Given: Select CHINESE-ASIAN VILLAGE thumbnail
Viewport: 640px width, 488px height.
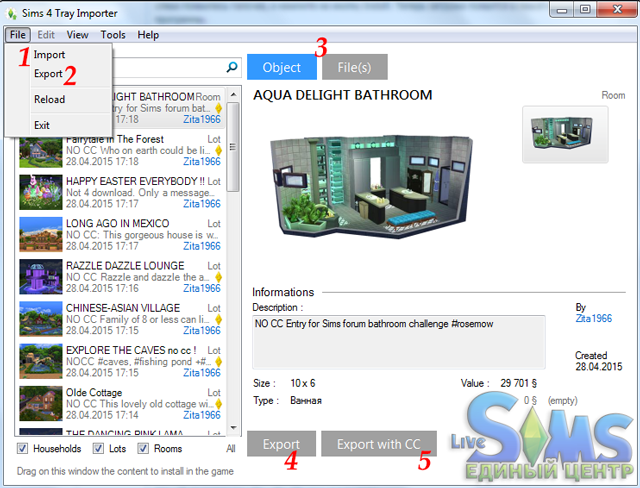Looking at the screenshot, I should point(41,319).
